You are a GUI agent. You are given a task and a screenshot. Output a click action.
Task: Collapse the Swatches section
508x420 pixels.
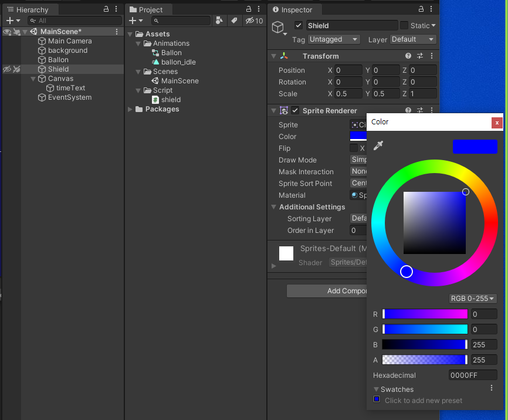tap(376, 389)
